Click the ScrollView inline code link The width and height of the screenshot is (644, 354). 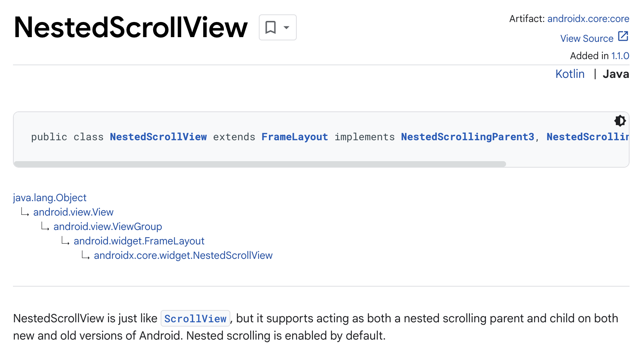pyautogui.click(x=195, y=319)
